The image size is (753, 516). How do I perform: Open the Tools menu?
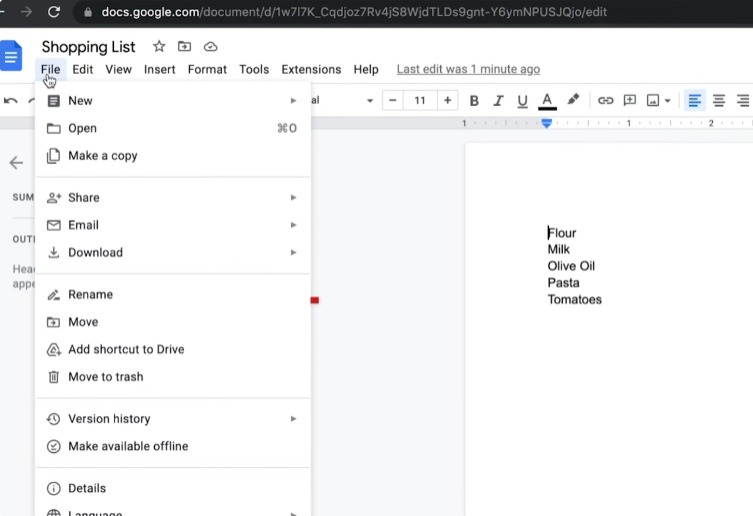click(254, 69)
